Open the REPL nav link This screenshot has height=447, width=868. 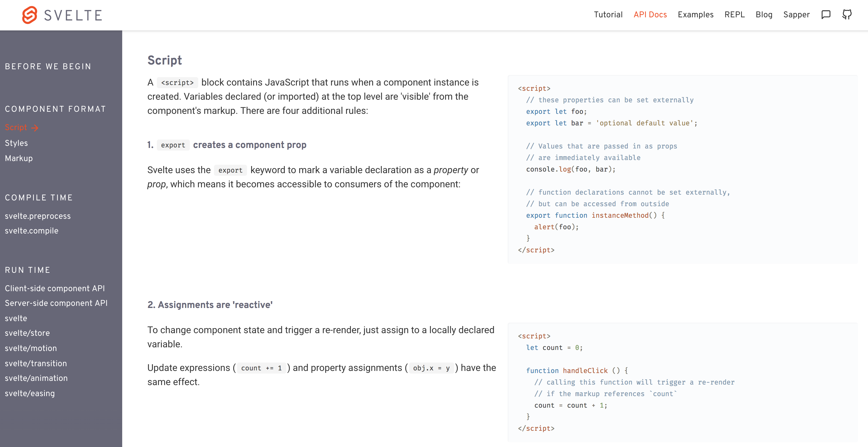point(735,14)
